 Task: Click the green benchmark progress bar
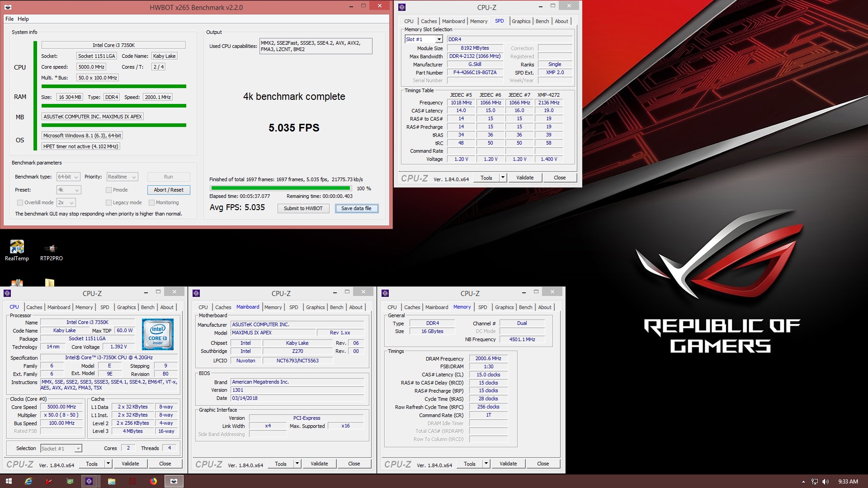pos(281,188)
